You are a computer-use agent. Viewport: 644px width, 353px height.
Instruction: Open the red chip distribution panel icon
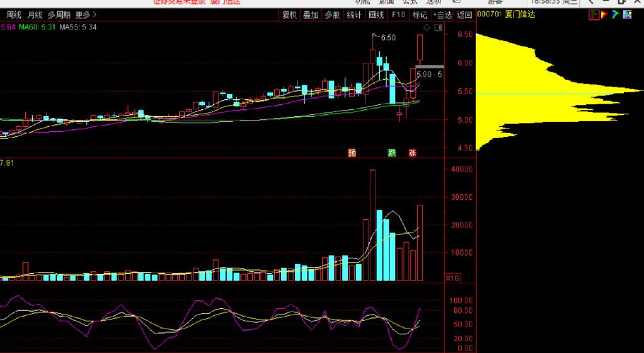(594, 14)
